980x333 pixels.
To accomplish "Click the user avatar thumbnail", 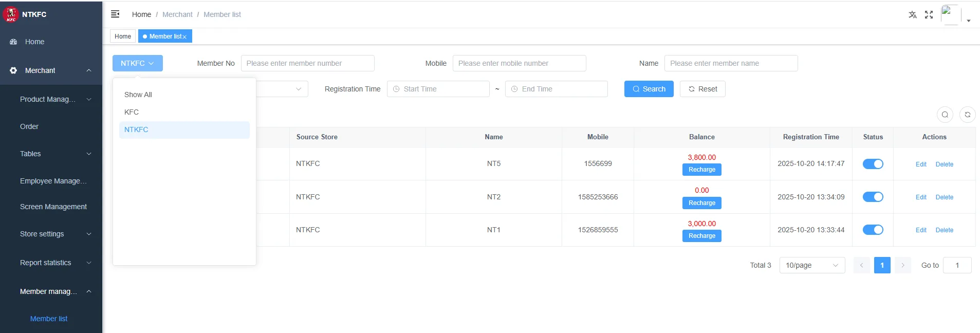I will 951,14.
